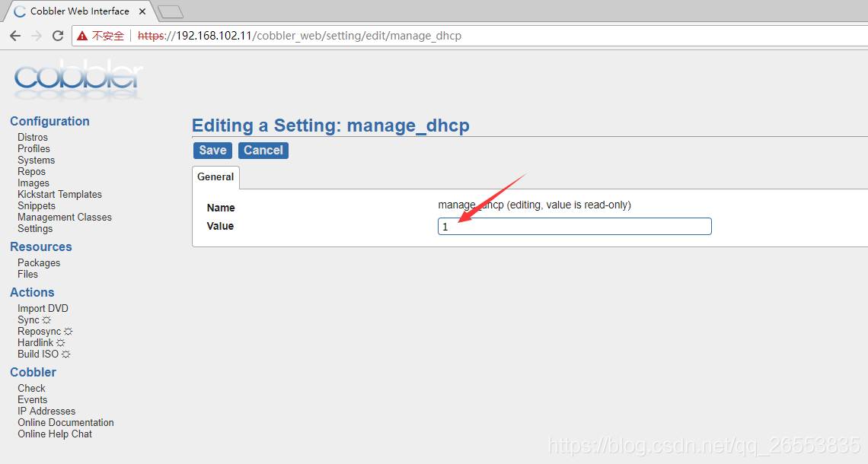Image resolution: width=868 pixels, height=464 pixels.
Task: Click the Value field label
Action: tap(220, 226)
